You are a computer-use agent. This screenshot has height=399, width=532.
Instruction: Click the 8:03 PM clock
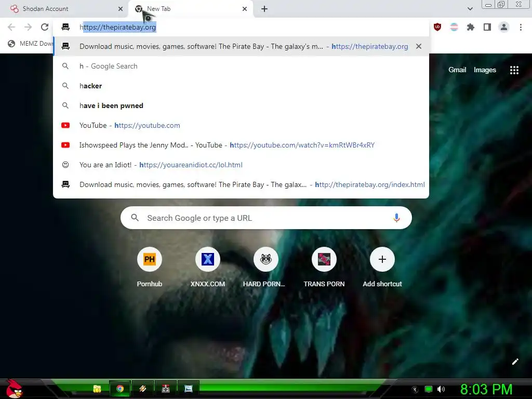coord(486,389)
